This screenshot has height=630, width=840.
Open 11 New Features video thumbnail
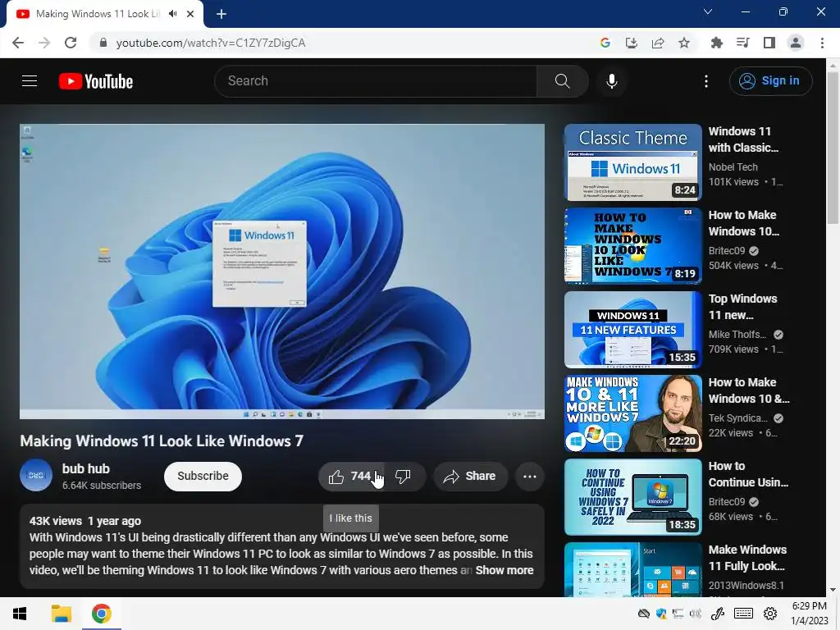point(632,330)
